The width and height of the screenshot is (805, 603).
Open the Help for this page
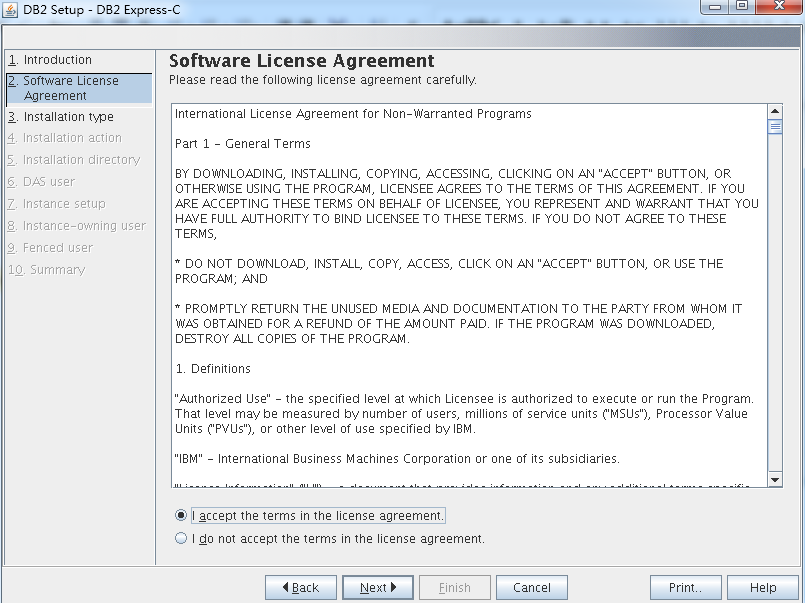click(763, 588)
